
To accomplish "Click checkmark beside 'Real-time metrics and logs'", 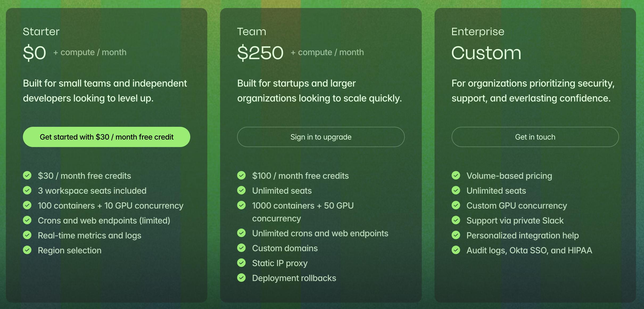I will (x=27, y=235).
